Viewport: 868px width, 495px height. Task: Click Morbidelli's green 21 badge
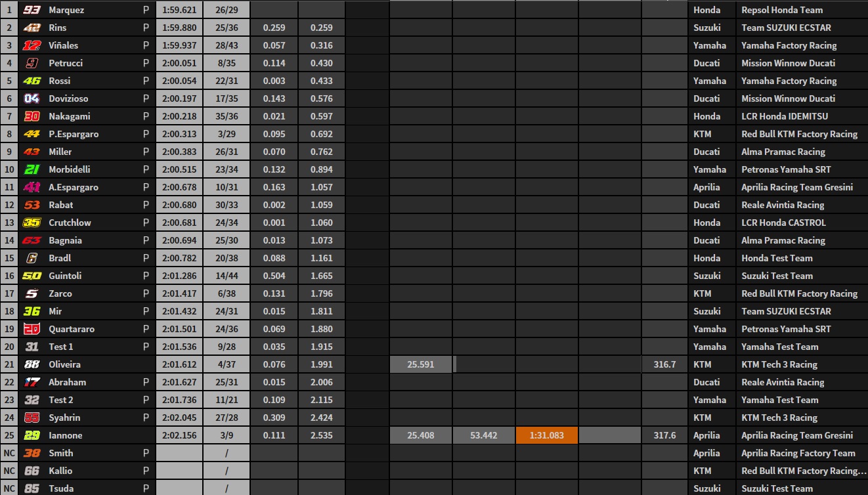[32, 169]
